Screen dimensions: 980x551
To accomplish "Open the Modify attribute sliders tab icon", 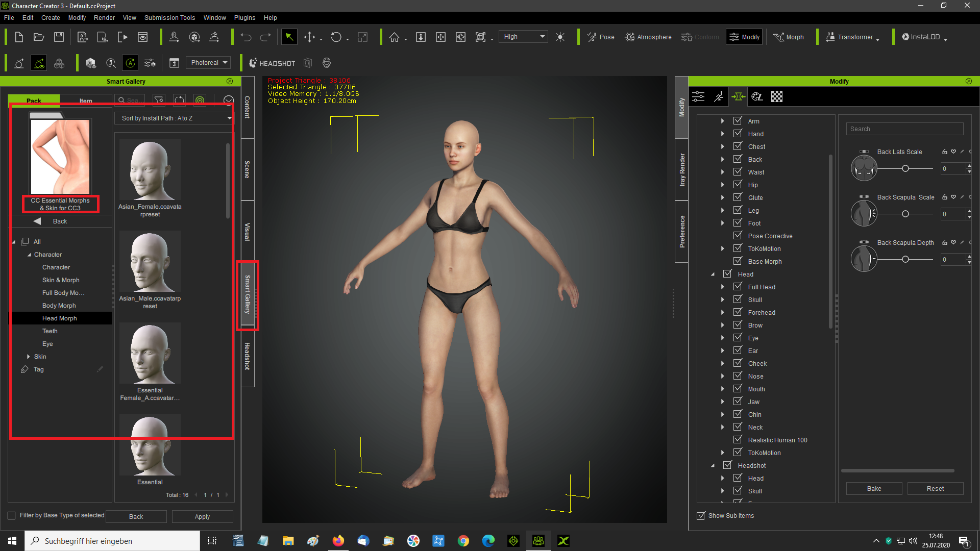I will tap(698, 96).
